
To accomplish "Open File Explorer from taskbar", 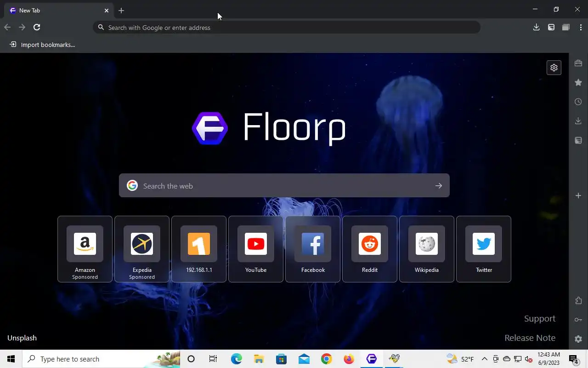I will coord(259,359).
